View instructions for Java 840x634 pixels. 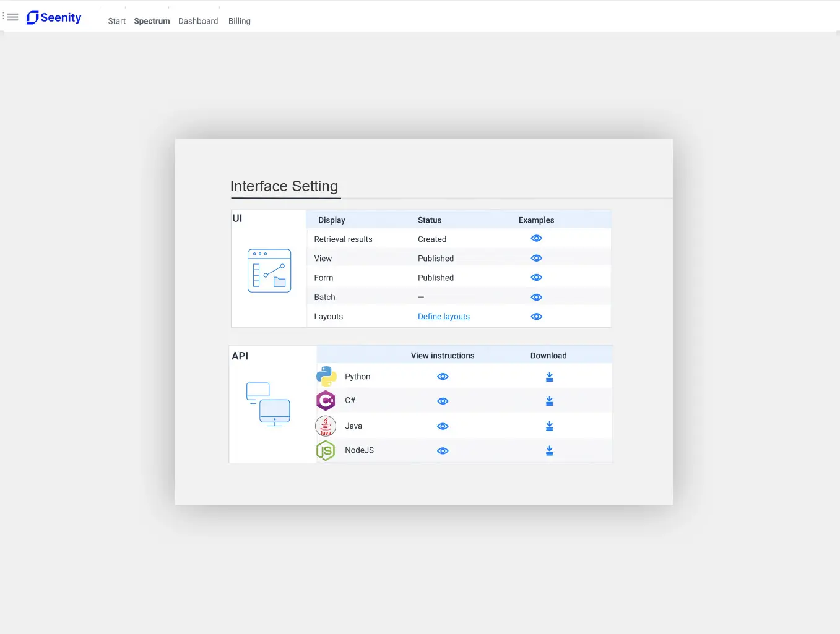click(x=443, y=426)
